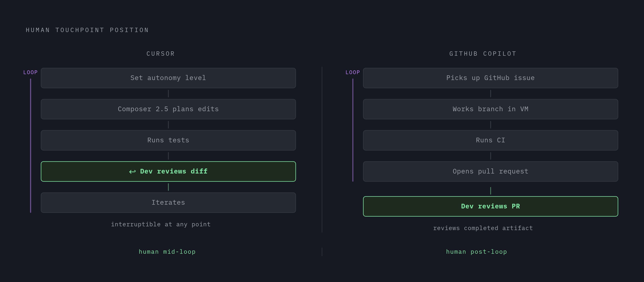Select the Works branch in VM step
644x282 pixels.
(491, 109)
